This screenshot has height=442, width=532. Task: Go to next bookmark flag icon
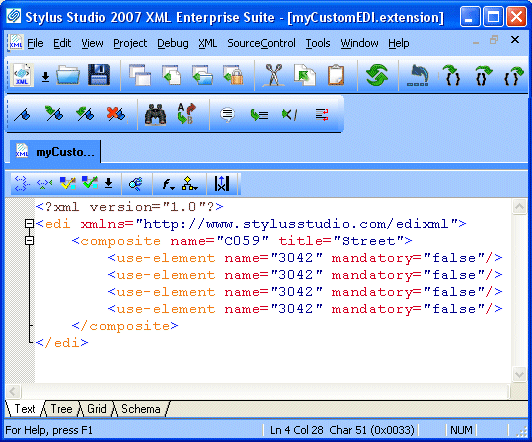54,114
